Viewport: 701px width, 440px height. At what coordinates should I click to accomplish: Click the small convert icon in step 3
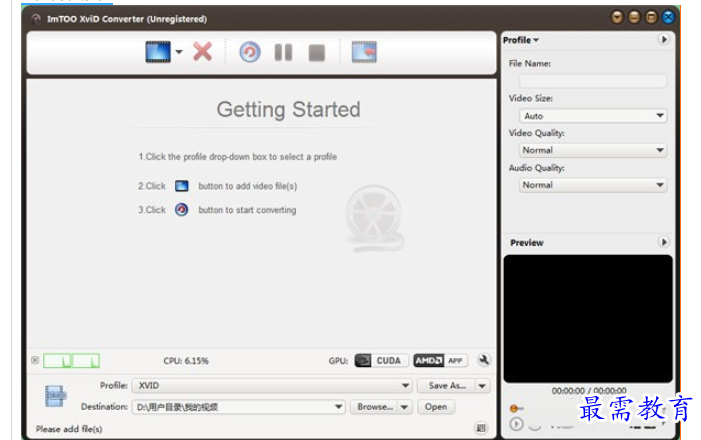[x=182, y=210]
